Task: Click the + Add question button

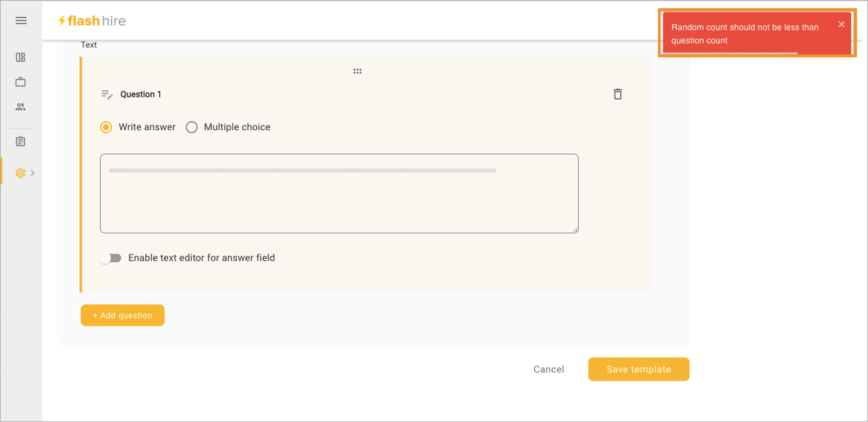Action: 123,315
